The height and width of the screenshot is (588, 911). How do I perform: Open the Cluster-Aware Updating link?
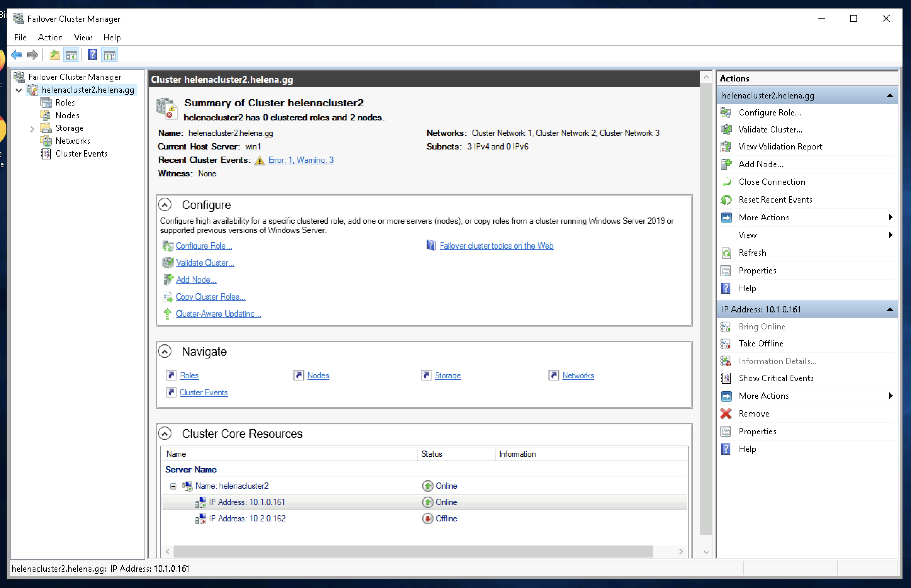(218, 313)
